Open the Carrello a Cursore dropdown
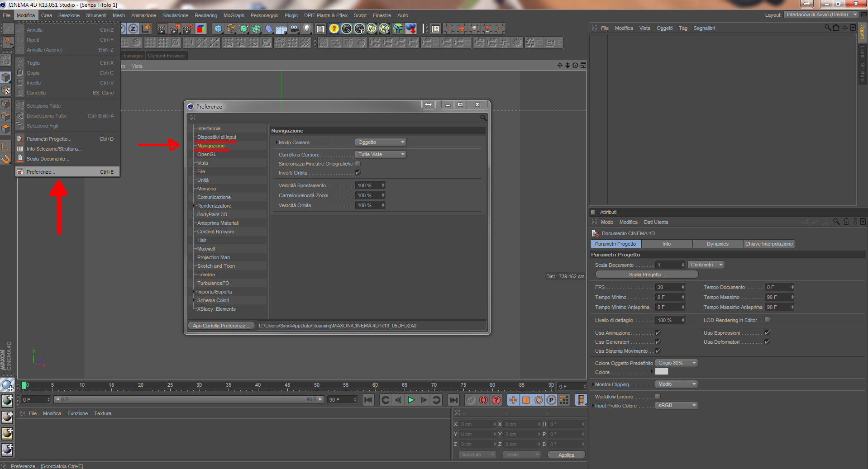The width and height of the screenshot is (868, 469). (x=381, y=155)
